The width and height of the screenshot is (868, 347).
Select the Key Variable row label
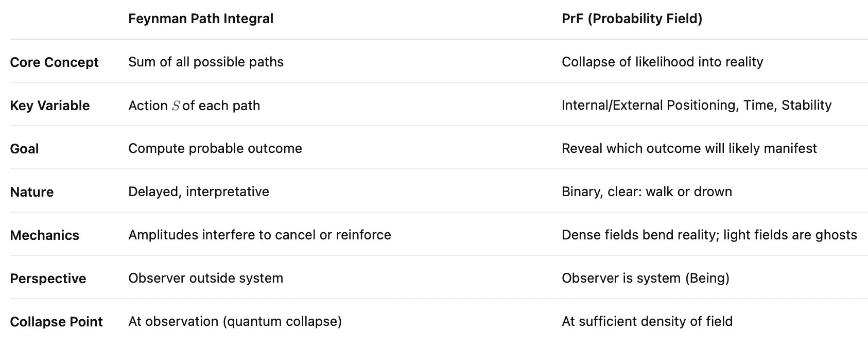coord(49,106)
